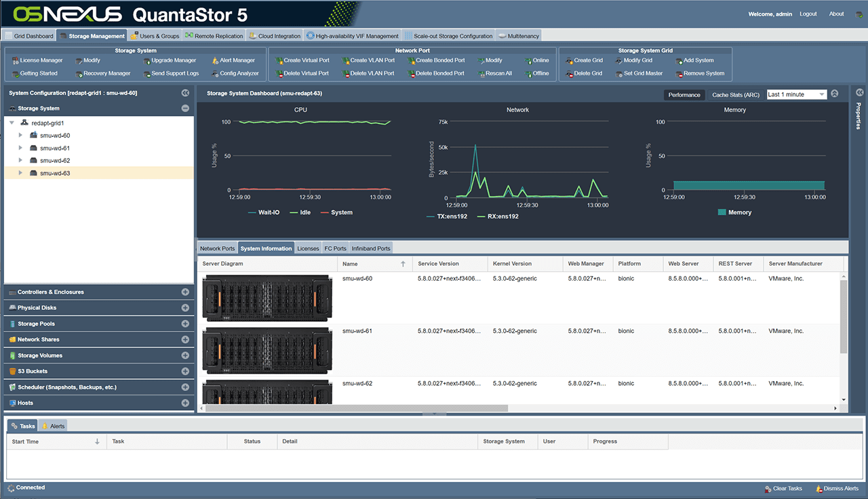Click the Dismiss Alerts button

coord(837,488)
